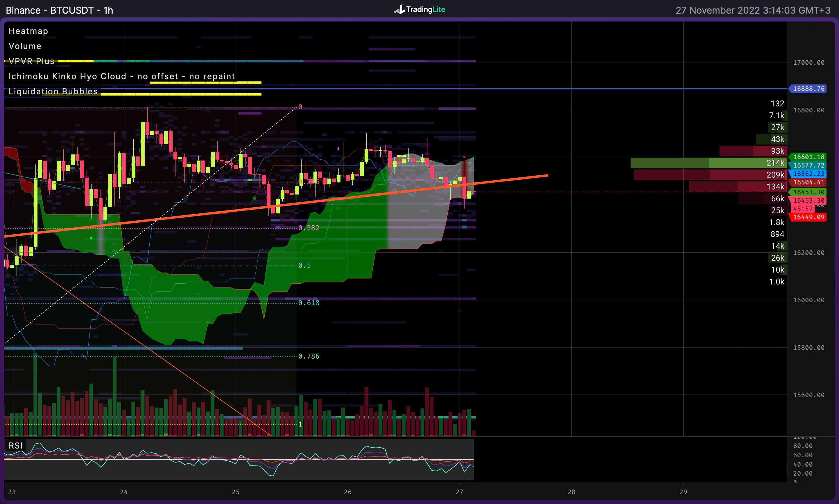Click the Ichimoku Kinko Hyo Cloud indicator label
The image size is (839, 504).
coord(122,76)
